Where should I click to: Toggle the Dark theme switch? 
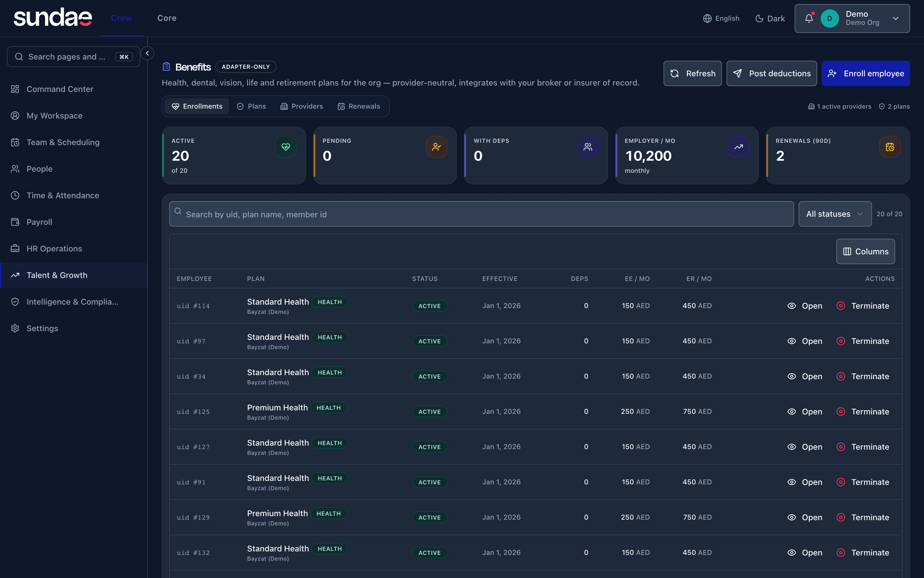770,18
